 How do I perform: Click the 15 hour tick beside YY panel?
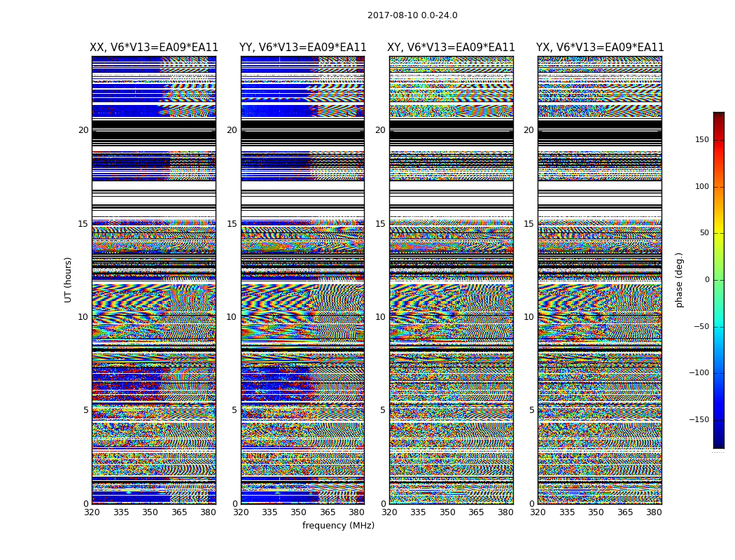[232, 224]
